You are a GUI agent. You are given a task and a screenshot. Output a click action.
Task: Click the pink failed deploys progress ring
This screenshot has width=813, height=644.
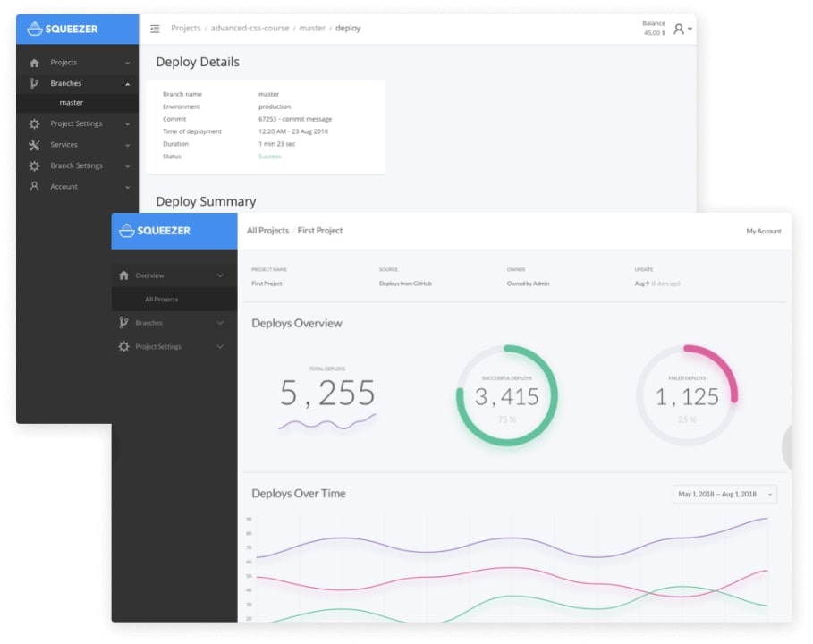point(687,395)
